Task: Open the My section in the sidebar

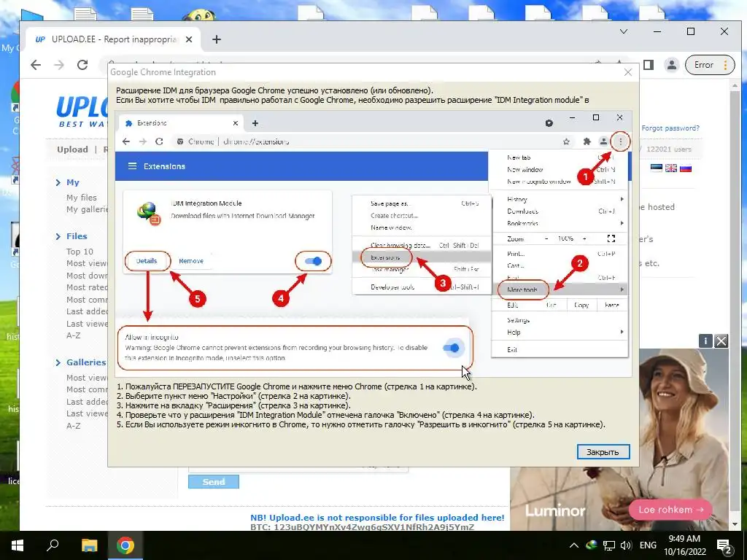Action: [x=72, y=182]
